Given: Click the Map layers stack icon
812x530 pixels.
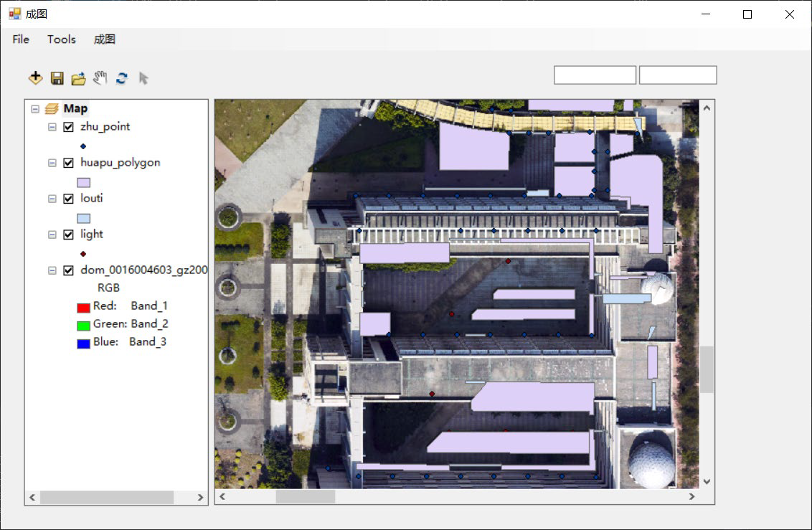Looking at the screenshot, I should click(51, 109).
